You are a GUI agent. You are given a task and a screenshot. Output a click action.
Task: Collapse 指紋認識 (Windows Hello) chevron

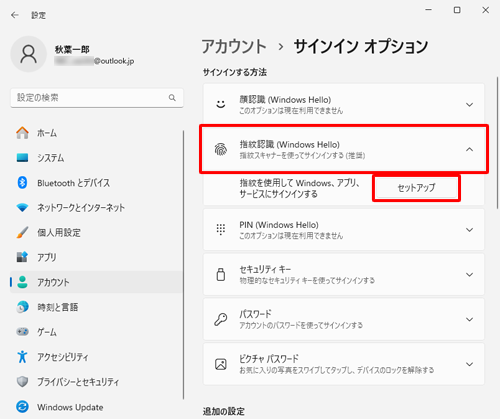pos(469,149)
